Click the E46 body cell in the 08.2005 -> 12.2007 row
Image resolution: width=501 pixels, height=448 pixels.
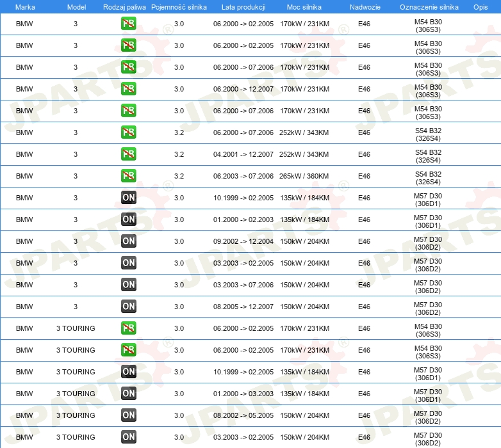(364, 307)
